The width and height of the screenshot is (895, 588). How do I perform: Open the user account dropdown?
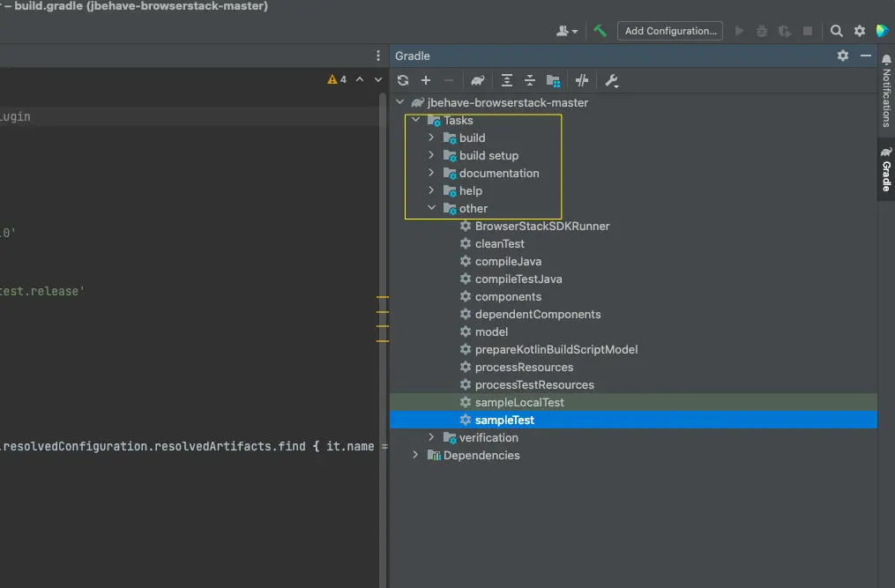tap(567, 31)
